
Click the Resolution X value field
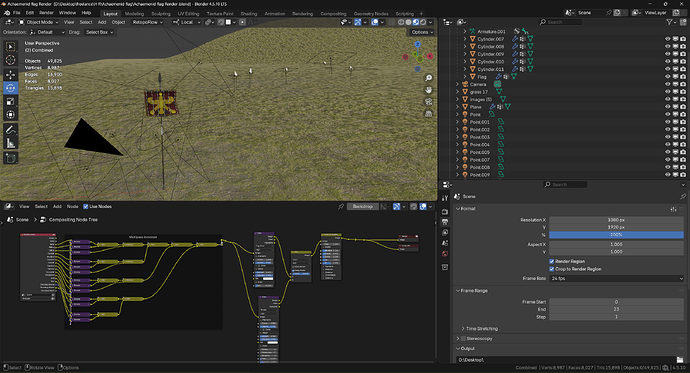point(616,219)
